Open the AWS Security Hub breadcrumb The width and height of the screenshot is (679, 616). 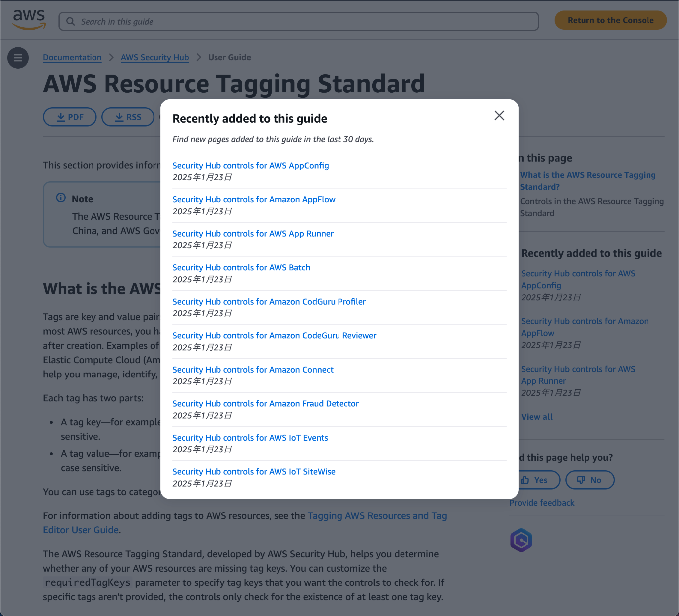(x=155, y=57)
